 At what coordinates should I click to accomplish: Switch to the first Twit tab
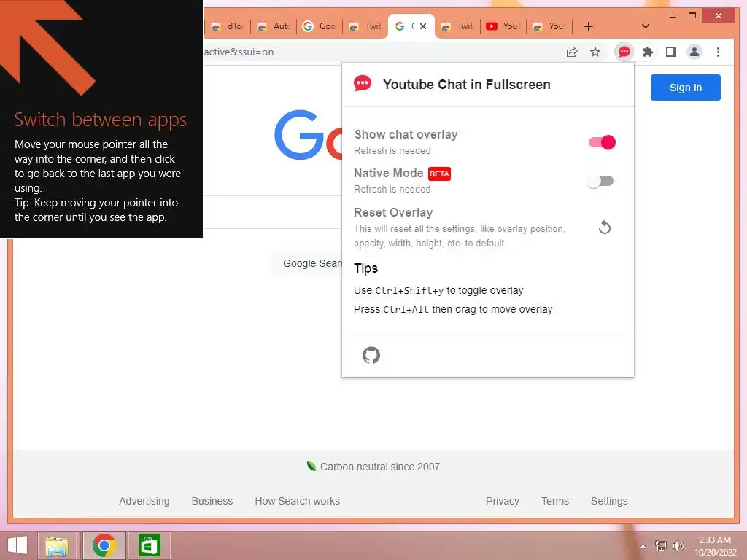click(x=365, y=26)
